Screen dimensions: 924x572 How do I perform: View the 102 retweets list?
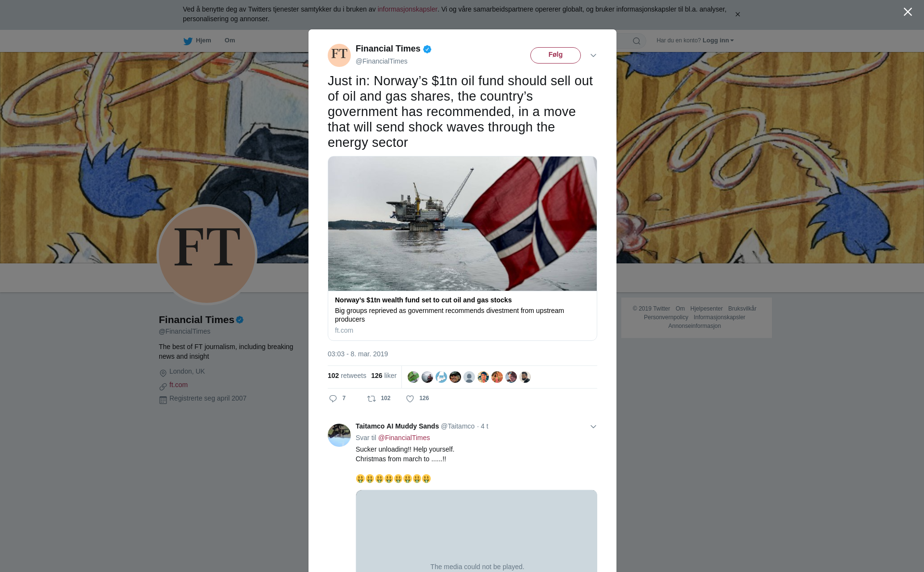click(347, 376)
